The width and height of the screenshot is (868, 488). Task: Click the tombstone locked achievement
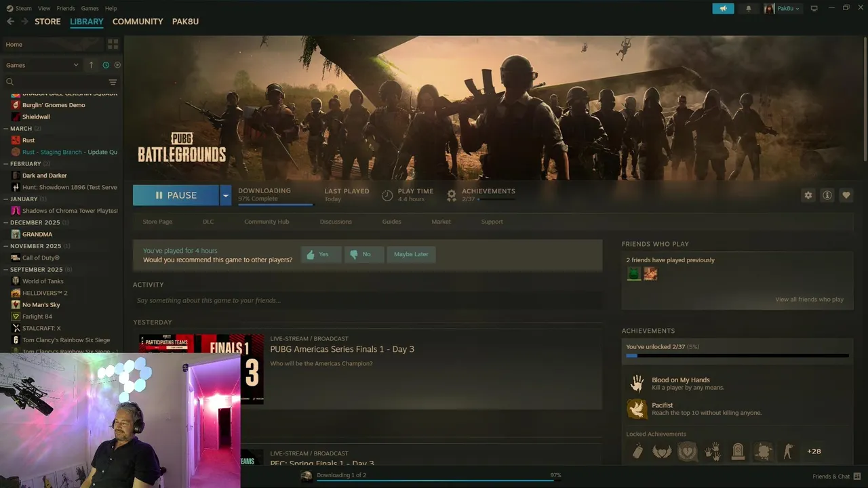pyautogui.click(x=738, y=451)
